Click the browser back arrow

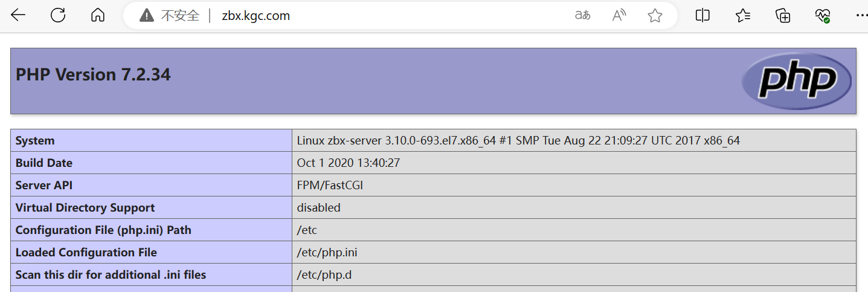pos(18,16)
